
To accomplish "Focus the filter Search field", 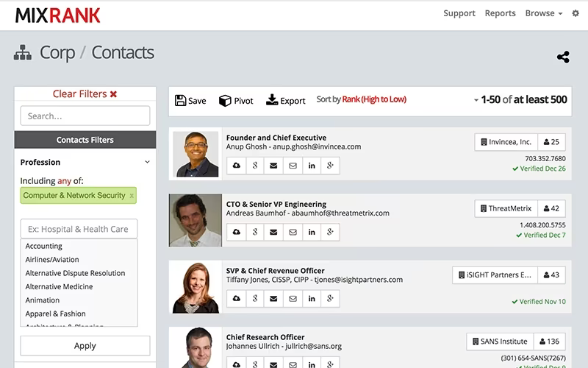I will tap(85, 116).
